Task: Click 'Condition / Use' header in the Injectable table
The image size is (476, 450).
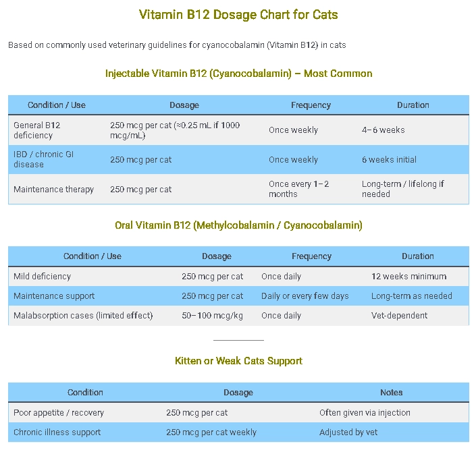Action: (x=57, y=105)
